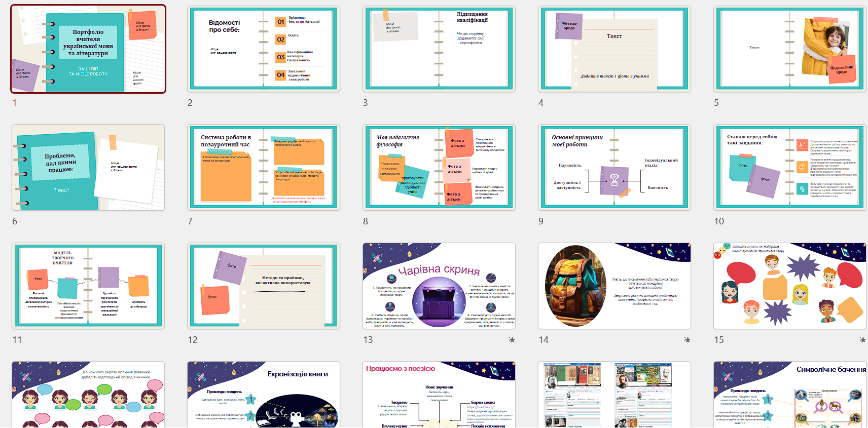Click slide number label '11'
The height and width of the screenshot is (428, 868).
(17, 340)
